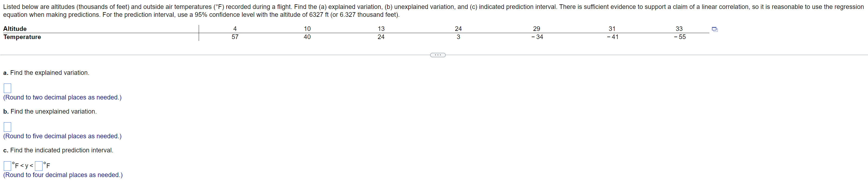
Task: Click the °F label after the first interval box
Action: (15, 166)
